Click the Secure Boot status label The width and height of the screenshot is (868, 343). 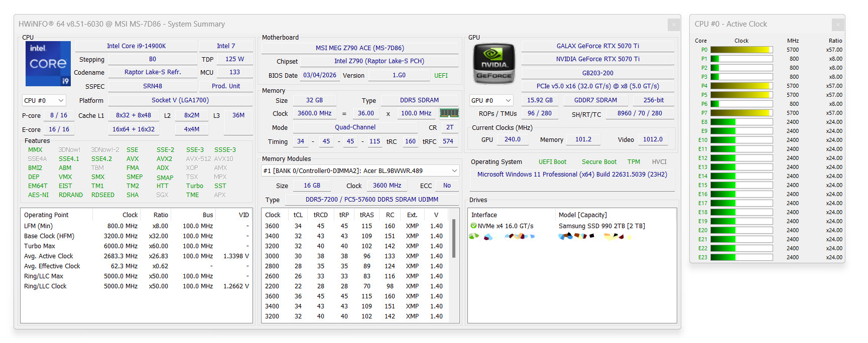(x=599, y=162)
